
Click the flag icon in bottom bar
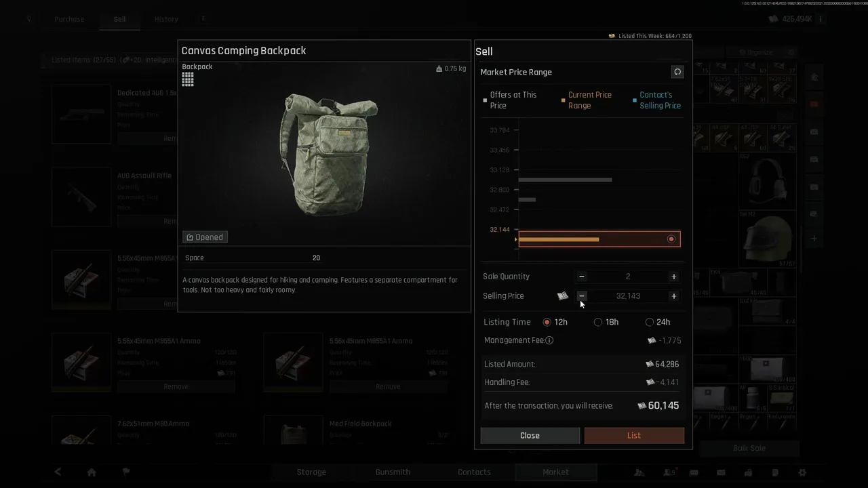point(126,472)
